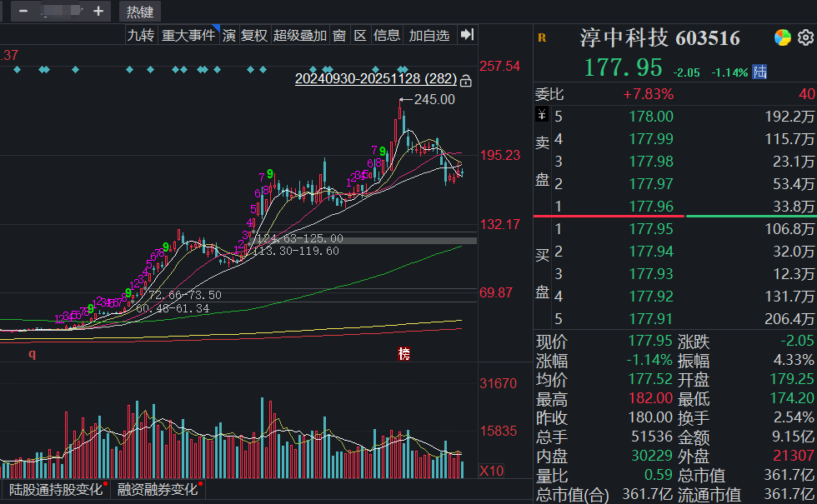Click sell 3 price 177.98
817x504 pixels.
(651, 162)
